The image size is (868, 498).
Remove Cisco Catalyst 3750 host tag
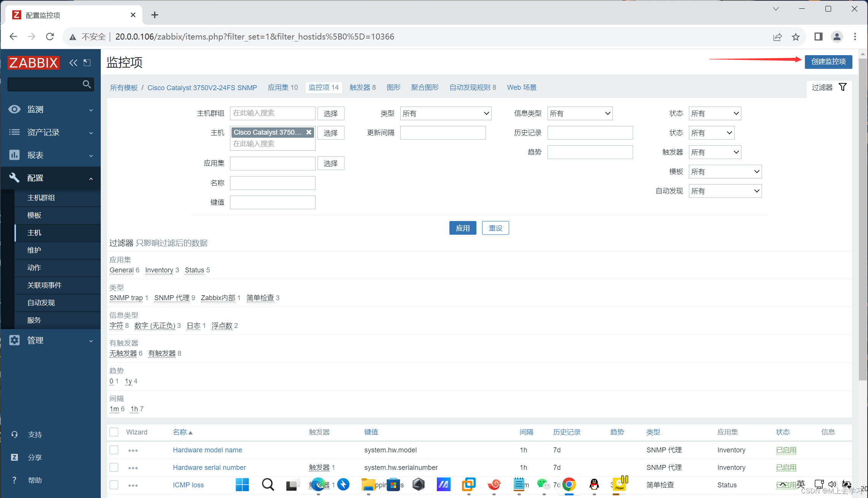tap(309, 132)
